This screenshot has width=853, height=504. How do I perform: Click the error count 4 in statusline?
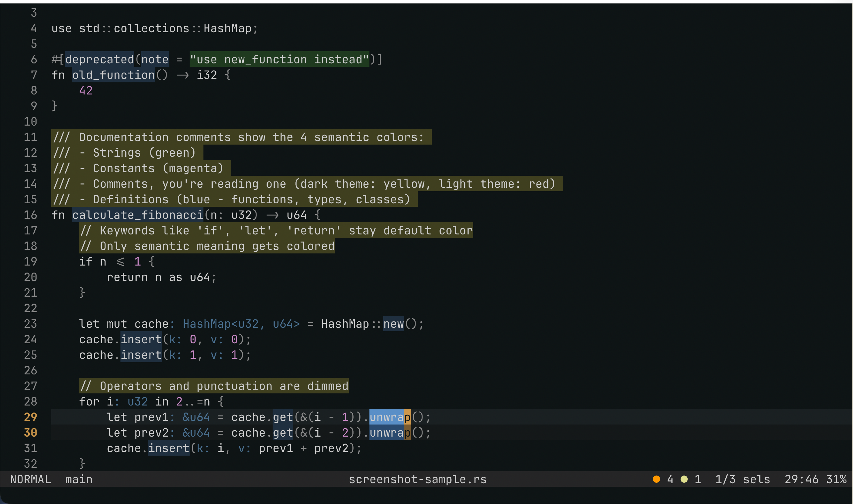[670, 479]
